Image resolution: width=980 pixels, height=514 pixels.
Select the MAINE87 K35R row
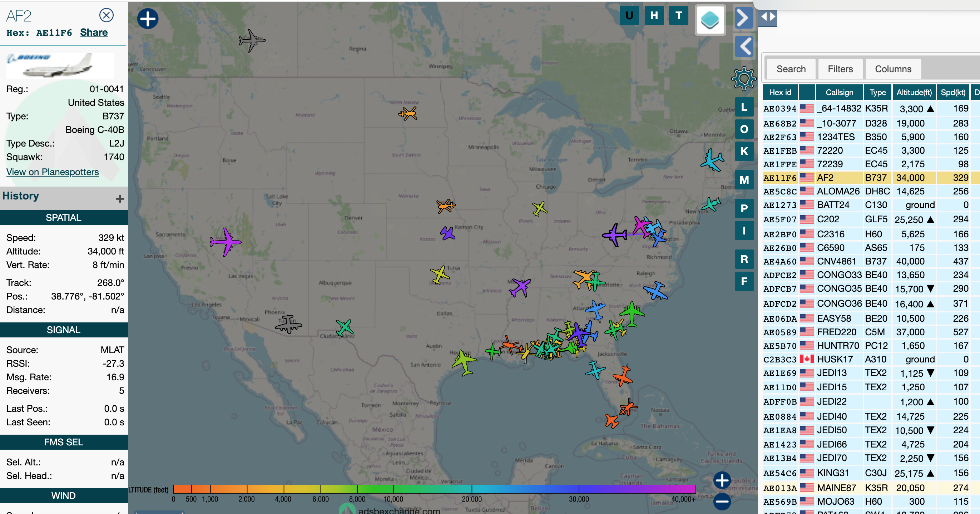[x=871, y=488]
